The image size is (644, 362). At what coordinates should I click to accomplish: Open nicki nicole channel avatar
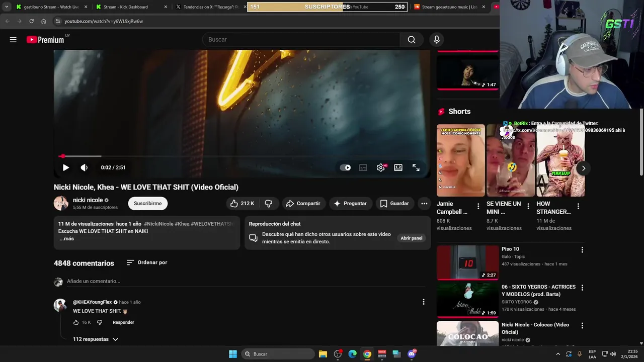pos(61,203)
